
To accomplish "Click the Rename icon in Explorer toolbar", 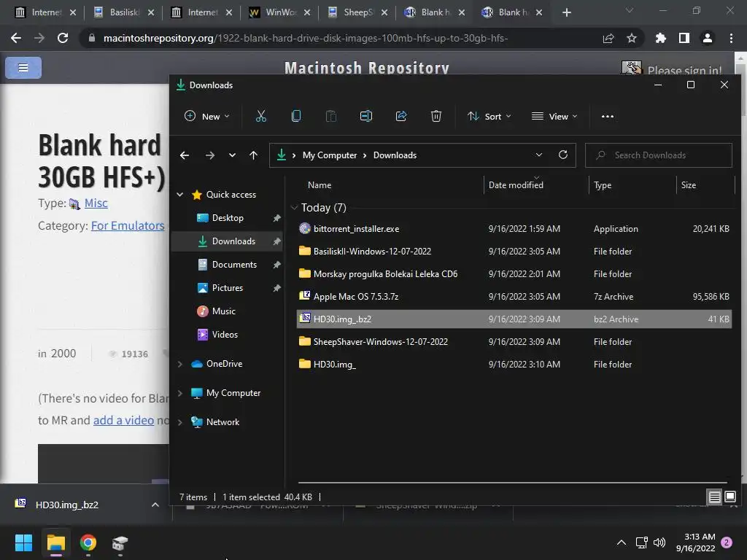I will (366, 116).
